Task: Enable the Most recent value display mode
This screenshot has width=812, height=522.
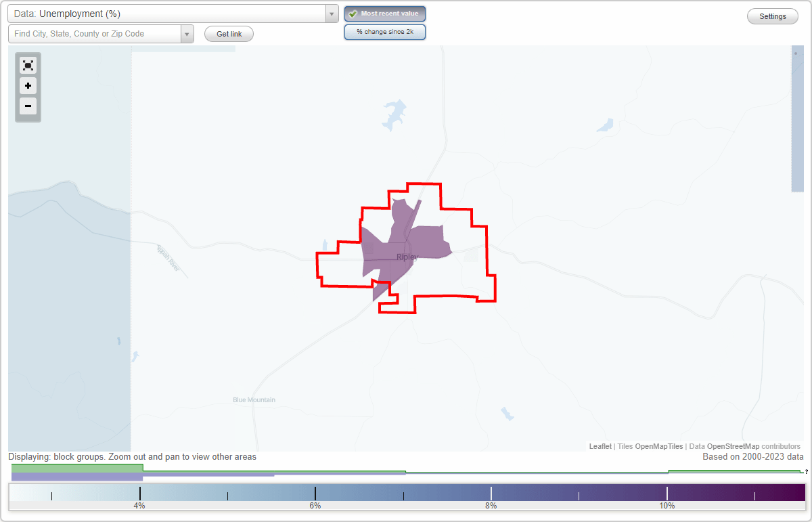Action: pyautogui.click(x=384, y=14)
